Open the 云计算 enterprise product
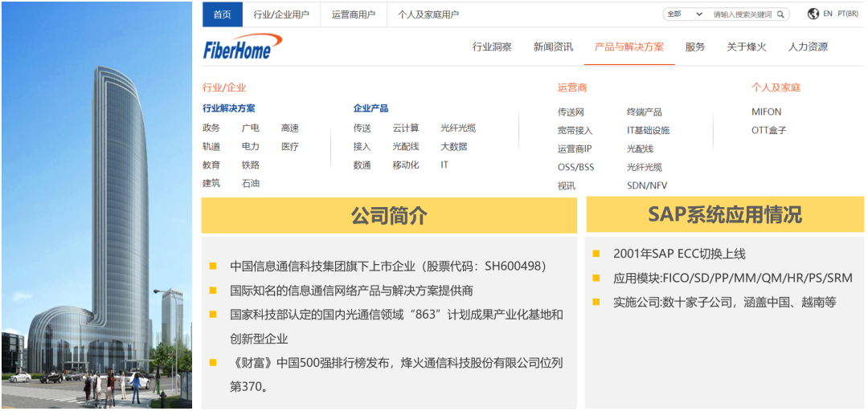 tap(406, 128)
